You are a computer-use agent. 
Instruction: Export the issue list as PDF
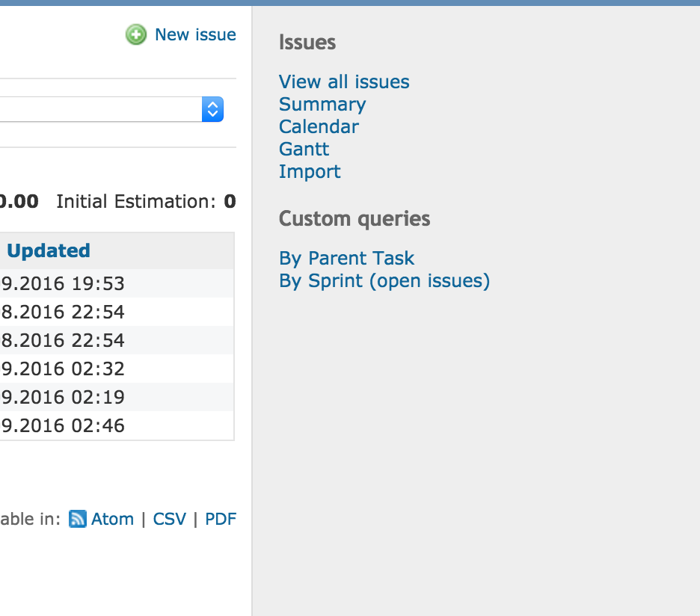(221, 519)
